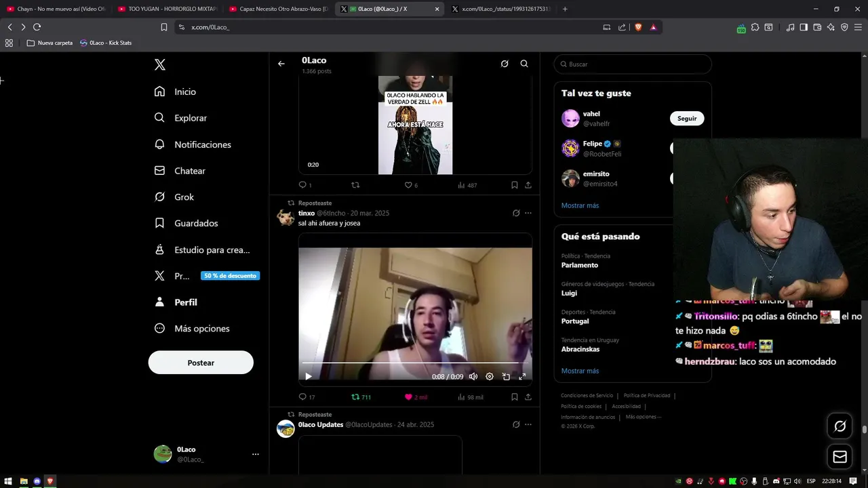868x488 pixels.
Task: Open Brave Rewards triangle icon
Action: click(654, 27)
